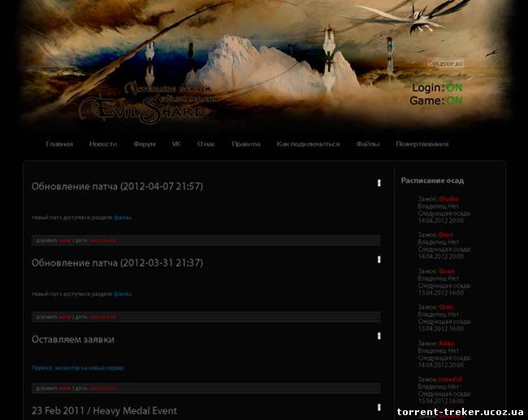The image size is (528, 420).
Task: Follow the файлы link in the 2012-04-07 news
Action: click(x=122, y=218)
